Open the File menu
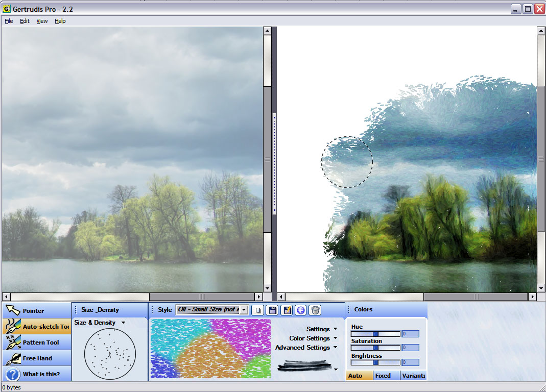Image resolution: width=546 pixels, height=392 pixels. tap(9, 21)
